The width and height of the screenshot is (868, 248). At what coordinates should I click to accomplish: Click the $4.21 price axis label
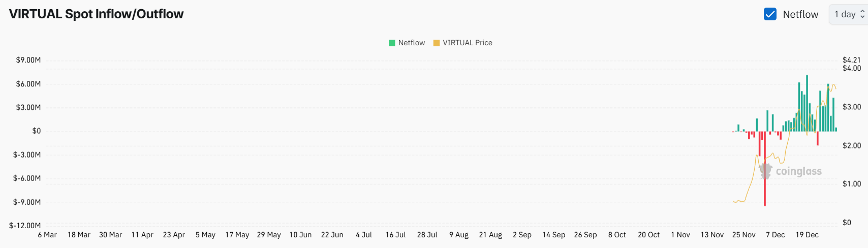pos(852,60)
